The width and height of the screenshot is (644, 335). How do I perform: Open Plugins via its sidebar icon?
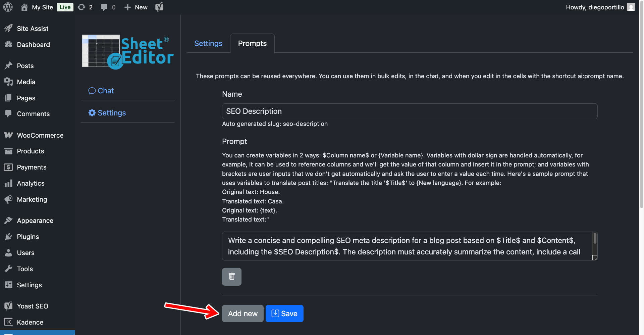[x=9, y=236]
